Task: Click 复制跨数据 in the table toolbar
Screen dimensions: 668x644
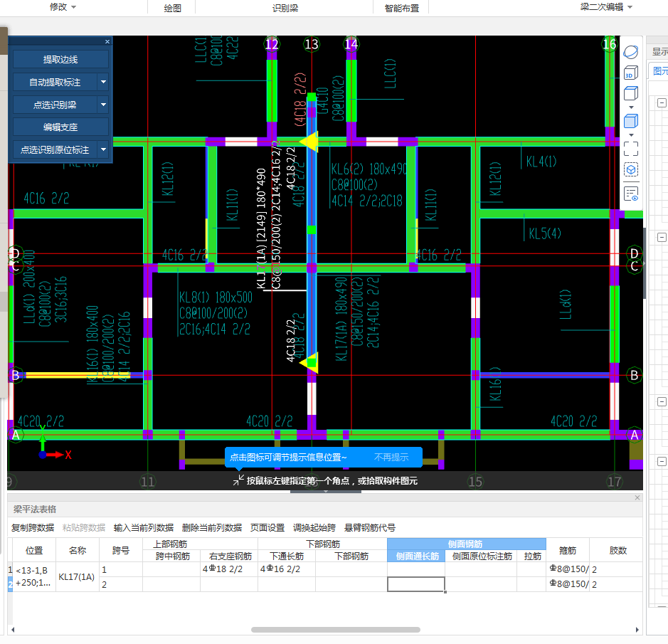Action: coord(33,527)
